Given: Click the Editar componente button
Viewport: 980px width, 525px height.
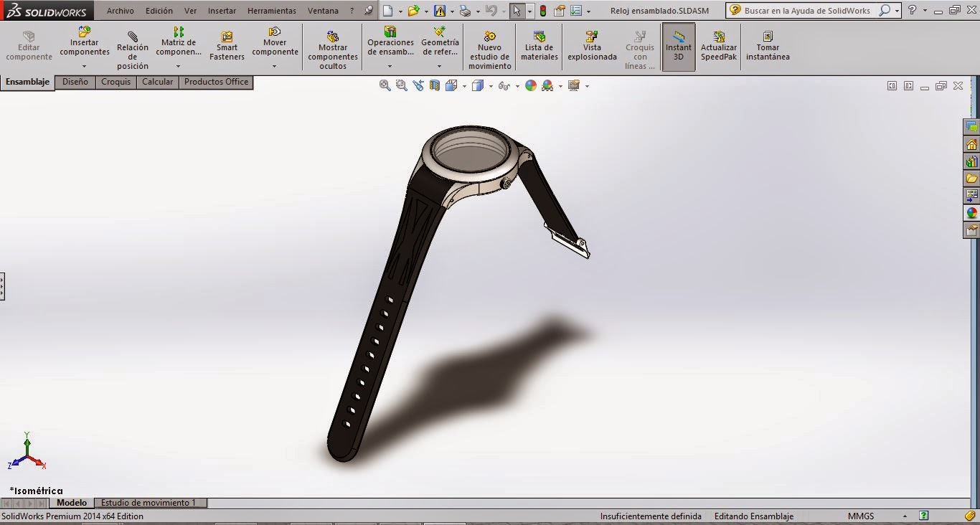Looking at the screenshot, I should [x=29, y=46].
